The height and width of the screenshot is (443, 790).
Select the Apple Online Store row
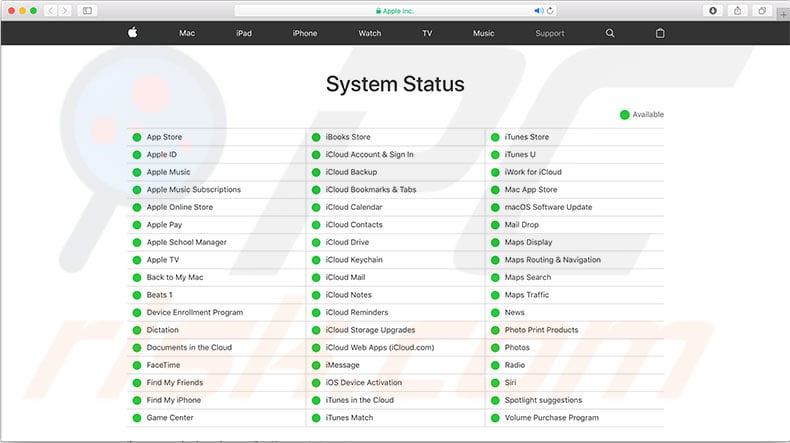tap(216, 207)
